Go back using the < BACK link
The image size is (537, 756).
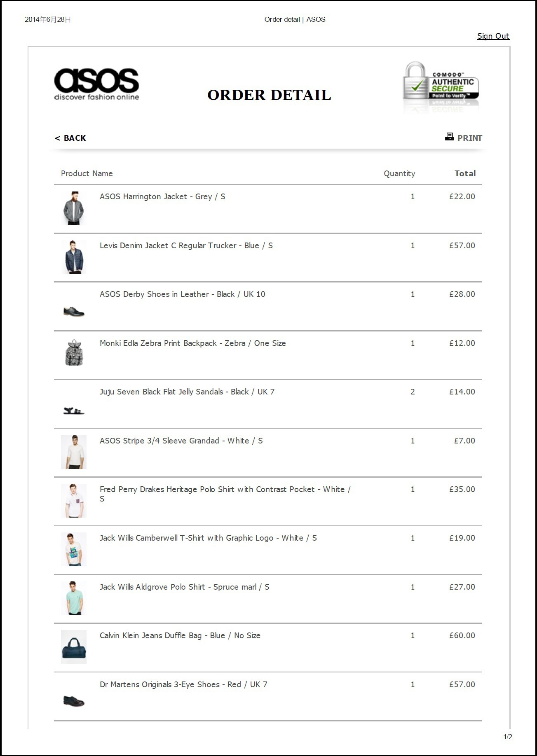pyautogui.click(x=70, y=138)
